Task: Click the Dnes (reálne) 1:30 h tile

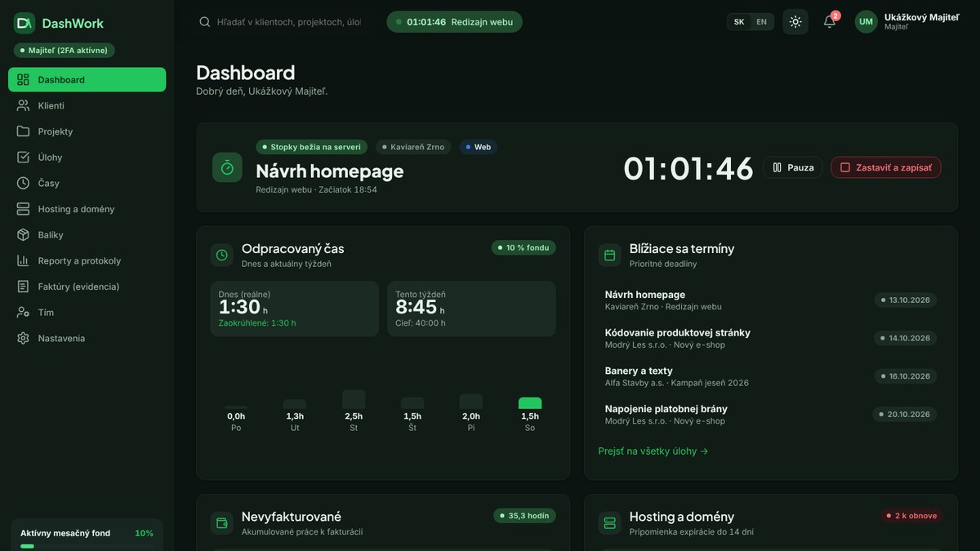Action: point(295,309)
